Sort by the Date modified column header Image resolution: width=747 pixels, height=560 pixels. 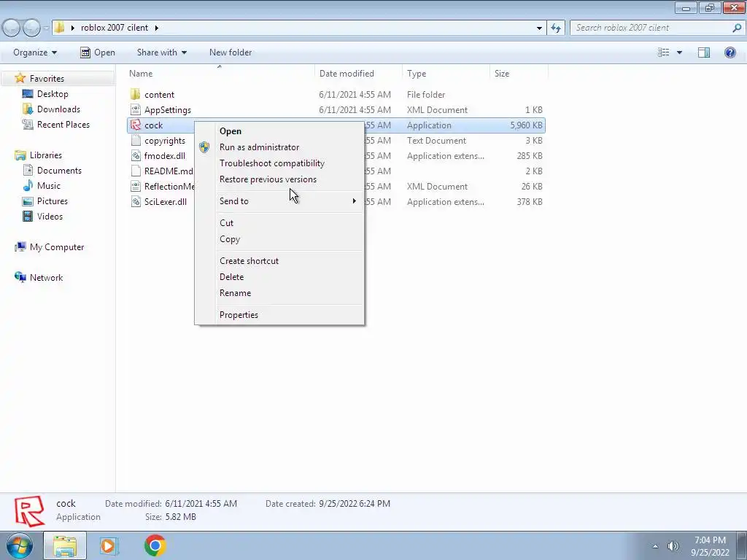coord(358,74)
